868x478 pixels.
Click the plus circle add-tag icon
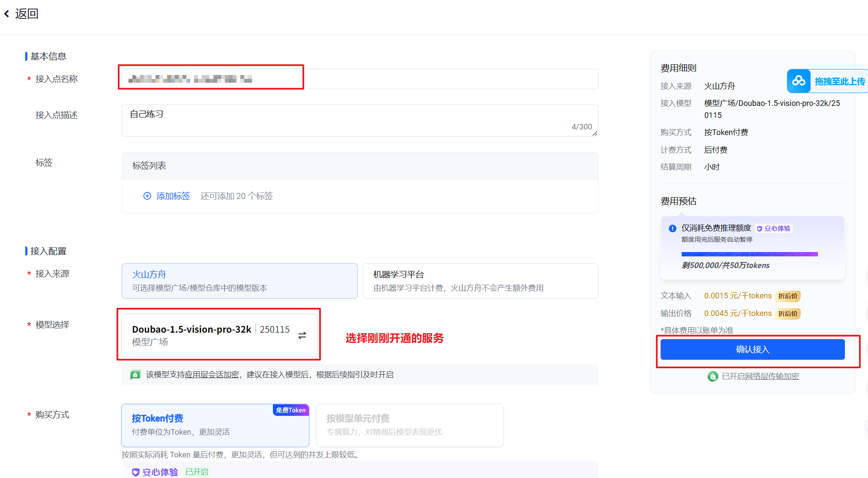pyautogui.click(x=147, y=196)
